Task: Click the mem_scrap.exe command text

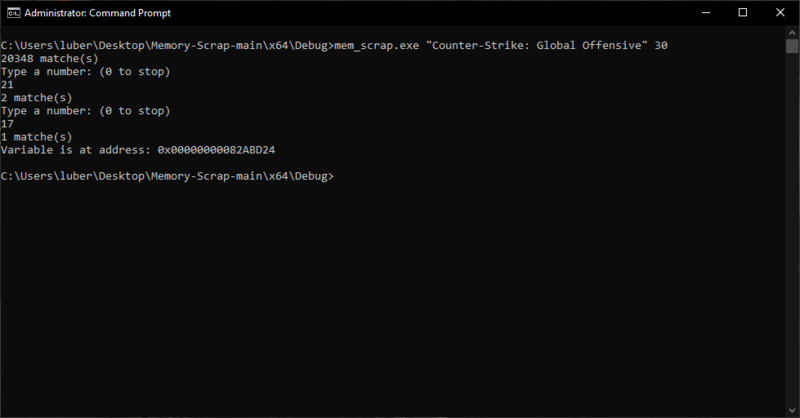Action: tap(377, 45)
